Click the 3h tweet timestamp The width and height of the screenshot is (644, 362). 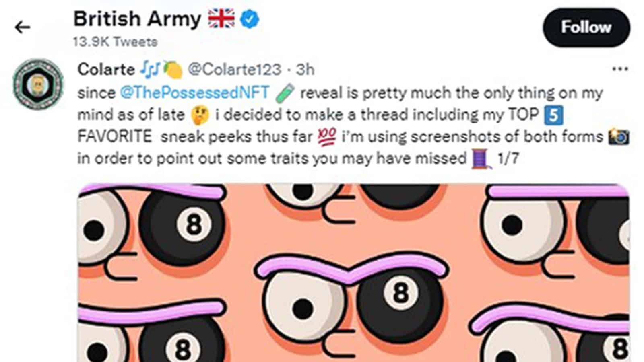click(x=305, y=70)
